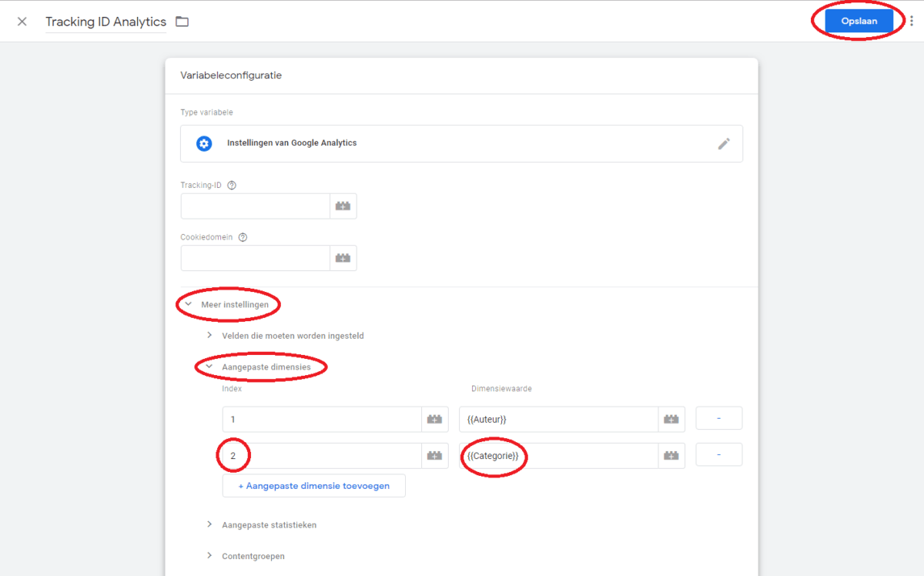Expand Aangepaste statistieken section
Screen dimensions: 924x576
261,524
